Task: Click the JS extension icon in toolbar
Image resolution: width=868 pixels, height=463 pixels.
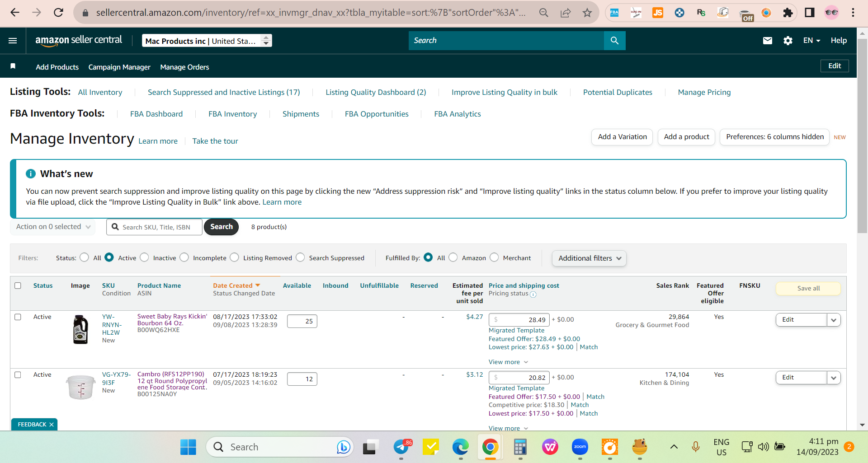Action: point(658,13)
